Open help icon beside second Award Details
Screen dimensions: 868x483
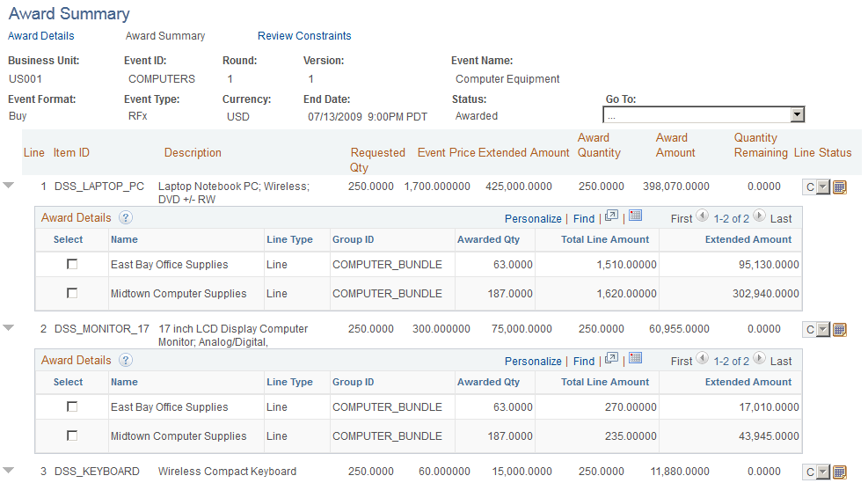126,360
